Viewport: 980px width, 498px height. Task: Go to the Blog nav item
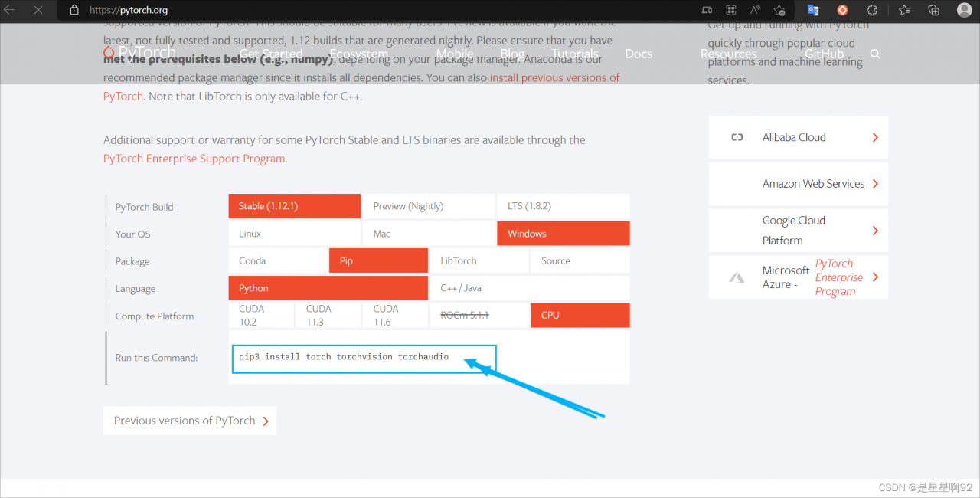(512, 54)
